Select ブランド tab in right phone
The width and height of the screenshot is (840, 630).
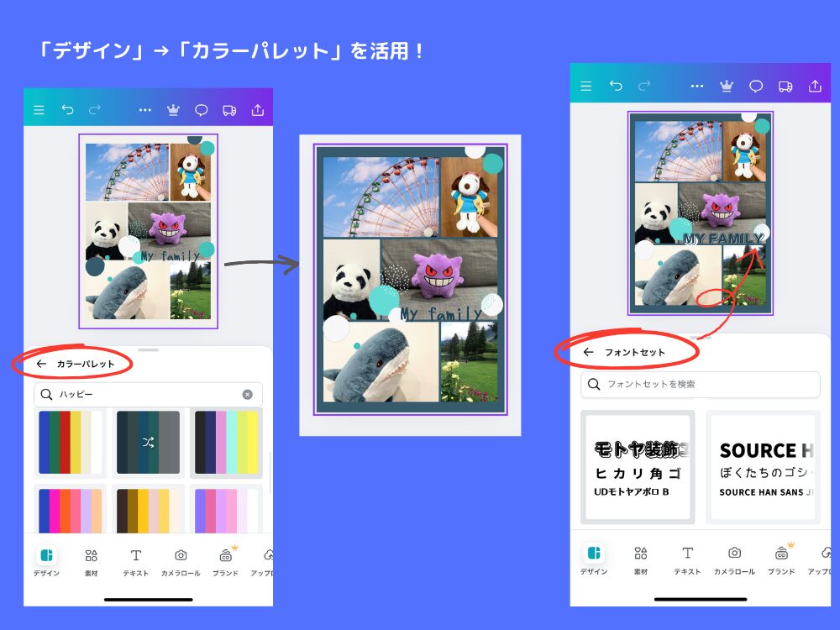tap(781, 559)
